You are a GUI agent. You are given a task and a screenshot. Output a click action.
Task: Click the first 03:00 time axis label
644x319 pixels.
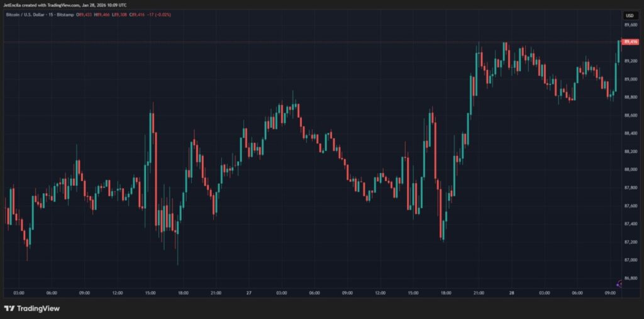[x=19, y=293]
